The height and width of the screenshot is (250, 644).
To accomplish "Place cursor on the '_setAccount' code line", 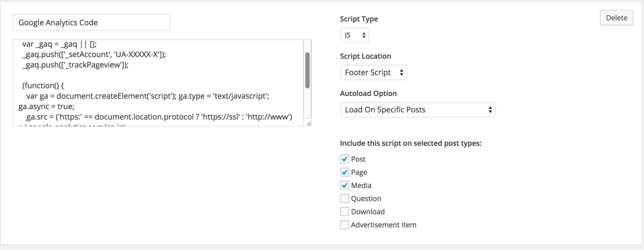I will (x=94, y=54).
